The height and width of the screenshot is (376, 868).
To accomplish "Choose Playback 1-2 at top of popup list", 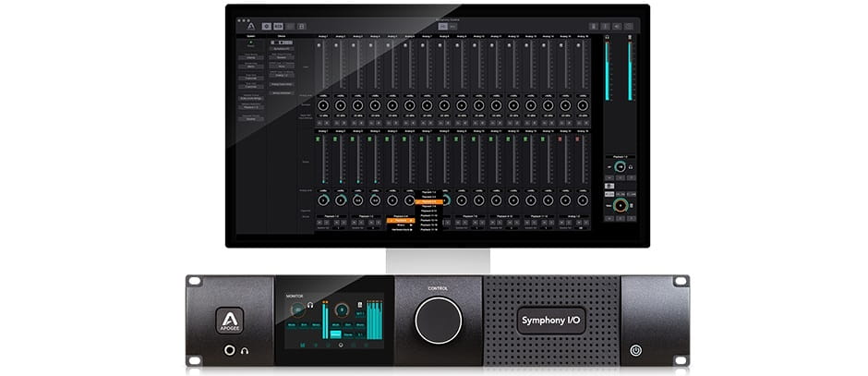I will tap(428, 191).
